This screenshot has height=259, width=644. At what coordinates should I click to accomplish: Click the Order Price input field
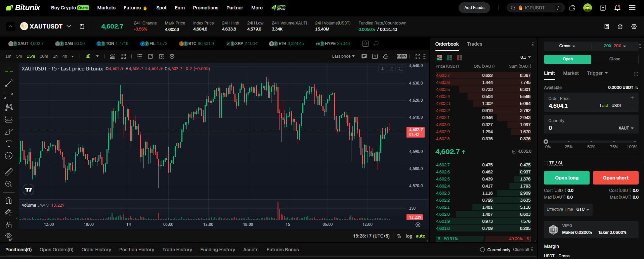(585, 102)
